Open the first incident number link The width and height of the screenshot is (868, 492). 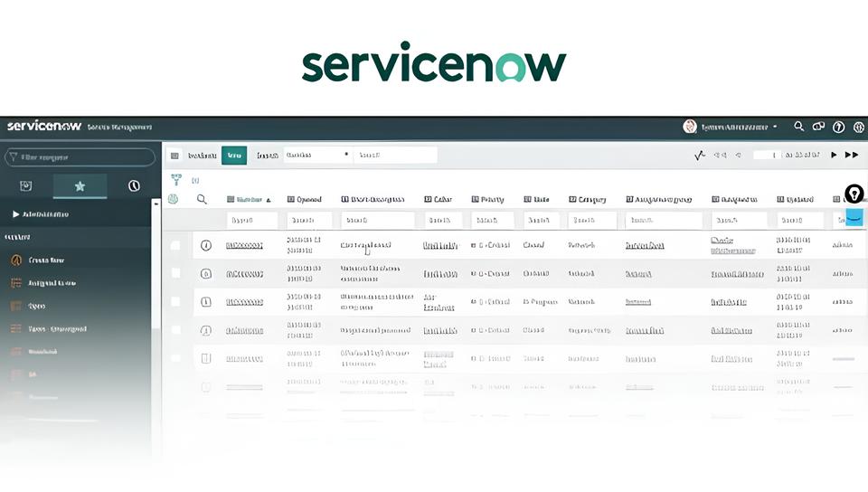point(244,245)
